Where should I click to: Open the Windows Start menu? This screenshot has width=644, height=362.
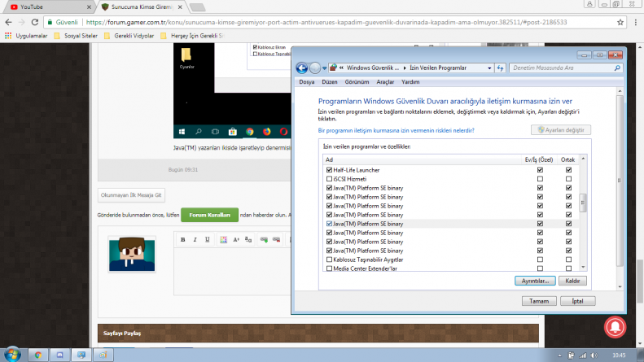12,354
